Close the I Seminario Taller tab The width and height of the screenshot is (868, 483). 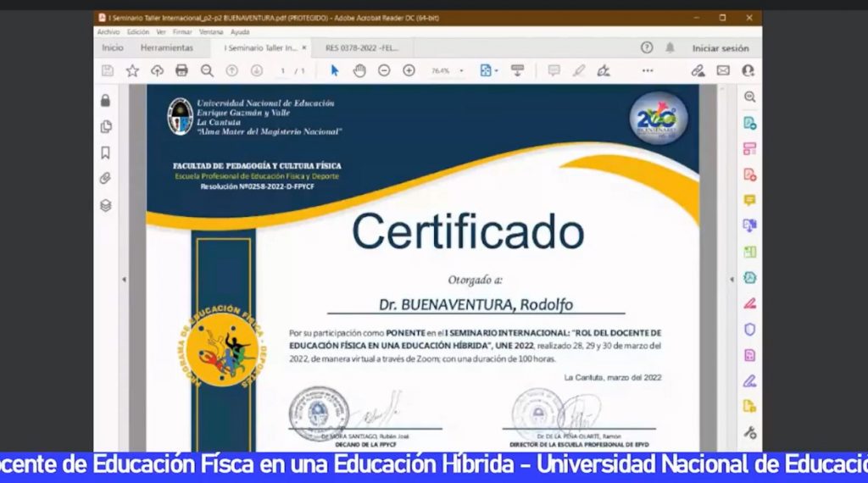(x=304, y=48)
